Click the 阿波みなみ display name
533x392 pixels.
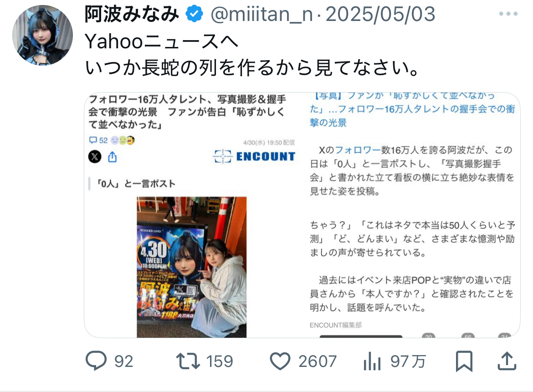pos(132,14)
